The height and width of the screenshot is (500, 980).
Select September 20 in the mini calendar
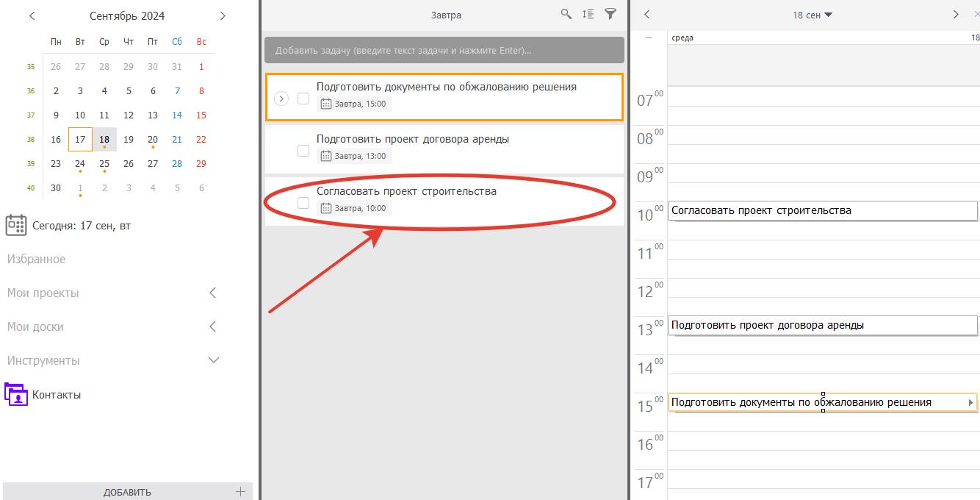[153, 139]
